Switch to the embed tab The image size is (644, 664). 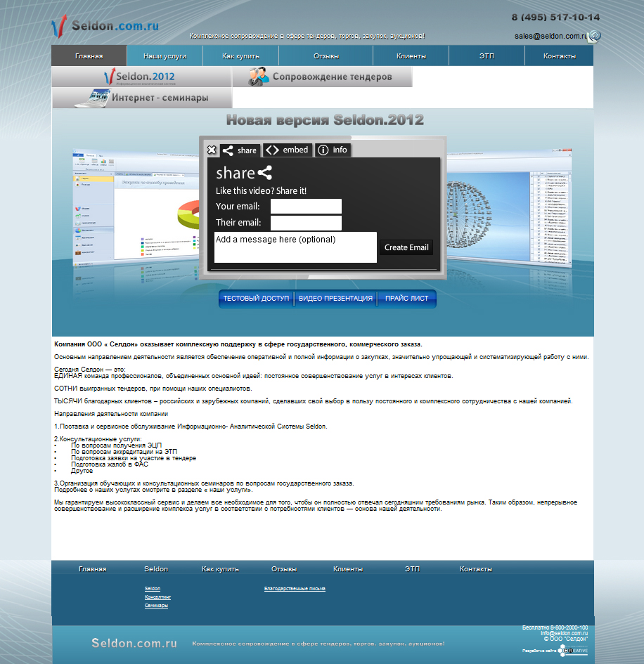pyautogui.click(x=288, y=150)
